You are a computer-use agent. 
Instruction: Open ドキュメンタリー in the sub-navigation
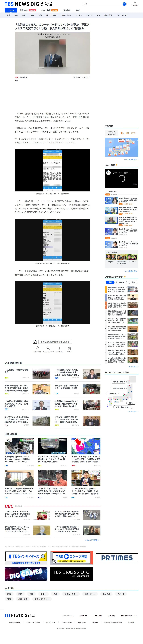(123, 15)
